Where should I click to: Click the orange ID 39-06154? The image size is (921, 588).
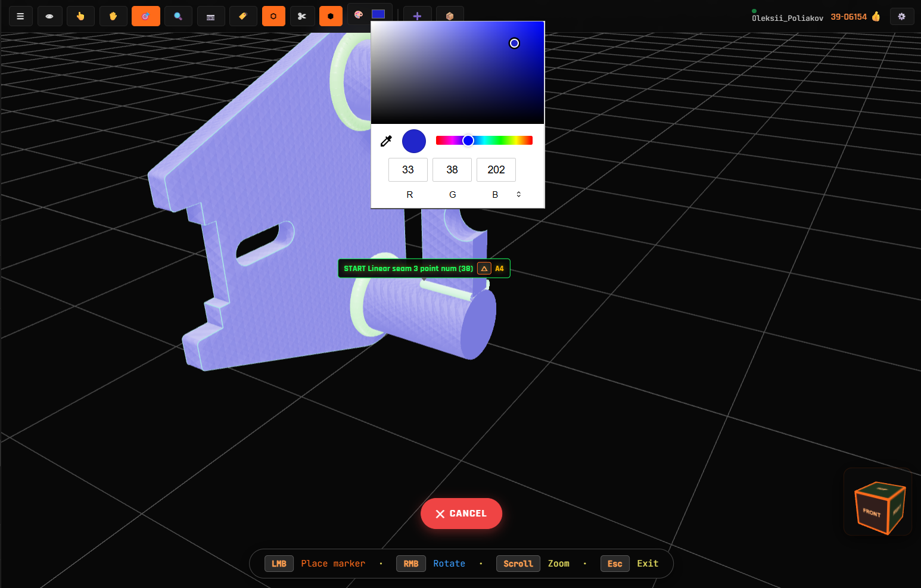click(849, 17)
